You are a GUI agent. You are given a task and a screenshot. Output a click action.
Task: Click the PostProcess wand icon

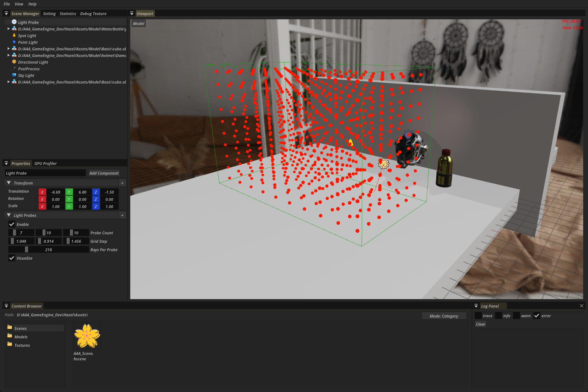click(14, 68)
